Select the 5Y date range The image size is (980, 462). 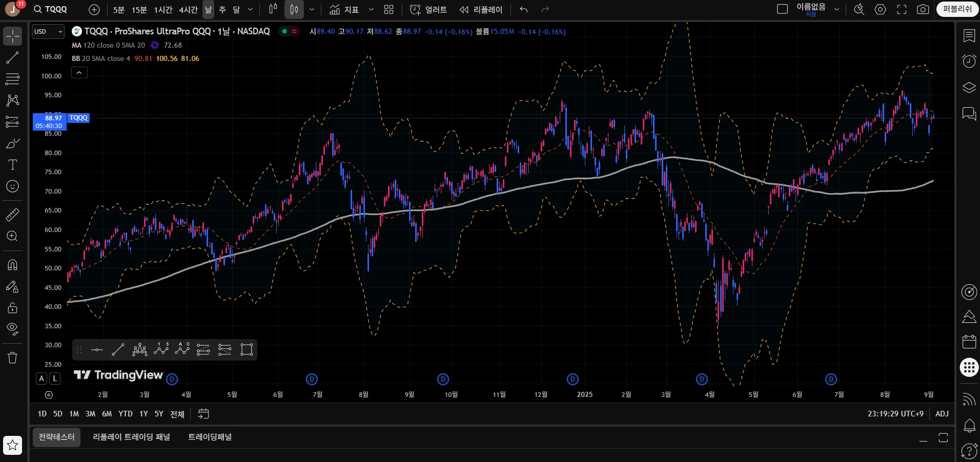[159, 414]
